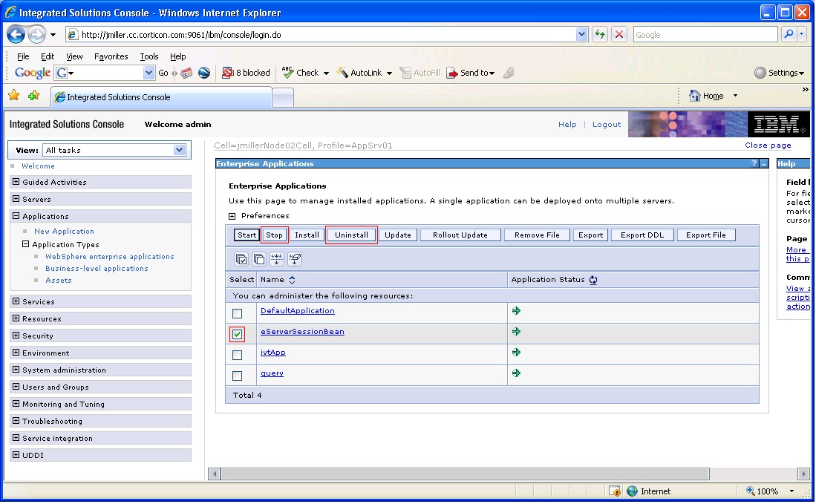Click the browser Back arrow button
Image resolution: width=816 pixels, height=504 pixels.
[x=16, y=35]
